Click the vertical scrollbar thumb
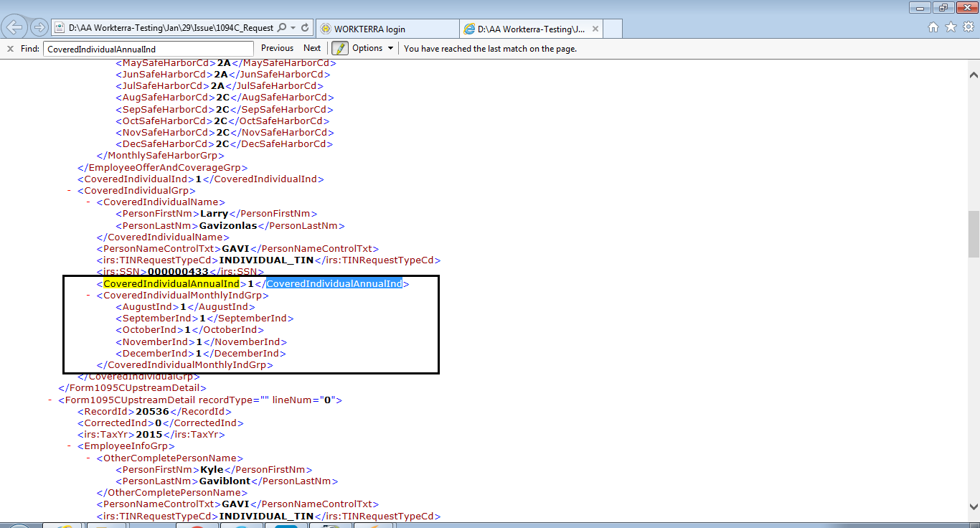 coord(974,234)
